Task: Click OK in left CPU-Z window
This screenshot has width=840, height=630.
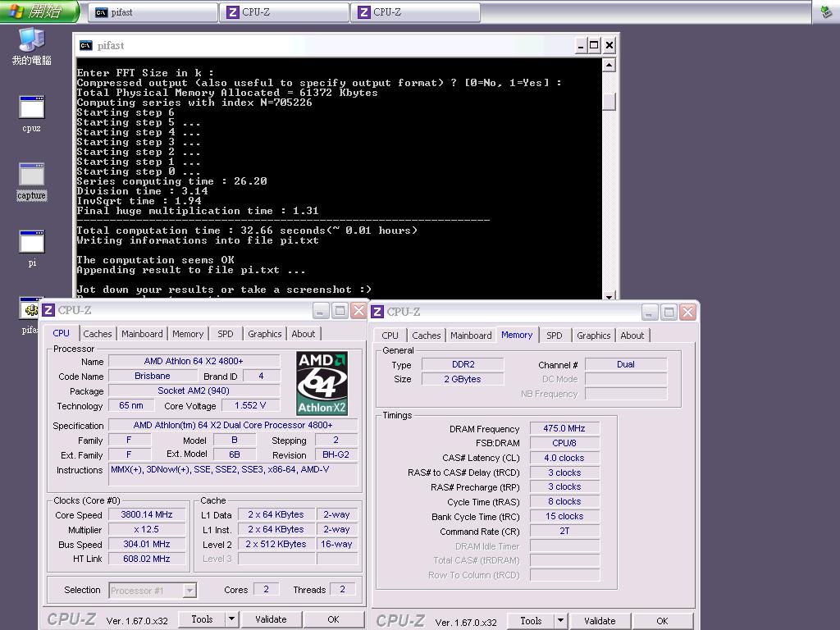Action: (333, 619)
